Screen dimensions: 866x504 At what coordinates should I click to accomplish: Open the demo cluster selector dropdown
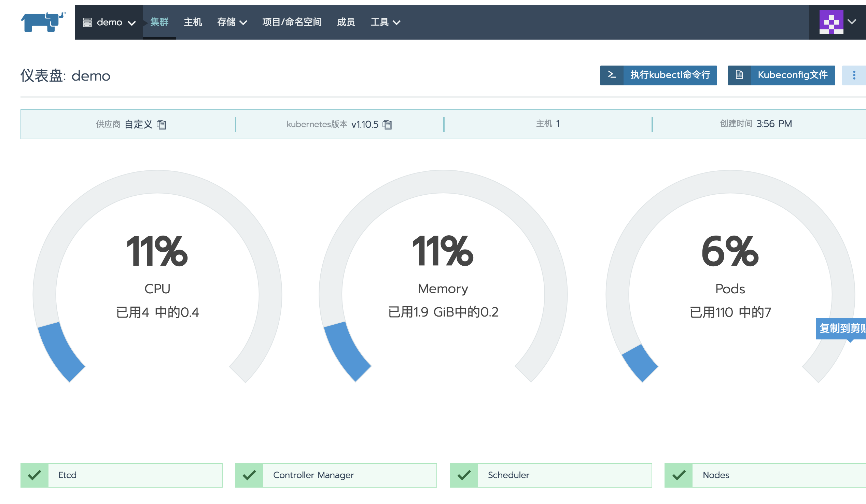(x=109, y=22)
